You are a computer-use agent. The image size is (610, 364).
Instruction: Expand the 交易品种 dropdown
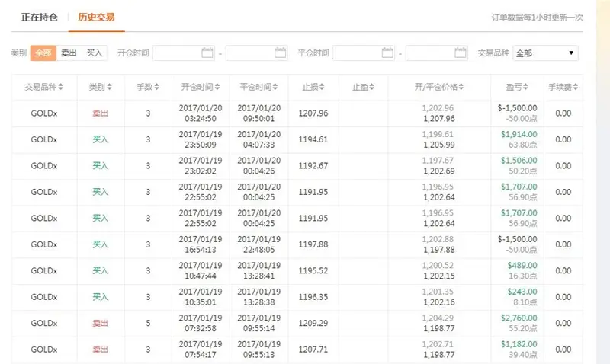click(545, 53)
